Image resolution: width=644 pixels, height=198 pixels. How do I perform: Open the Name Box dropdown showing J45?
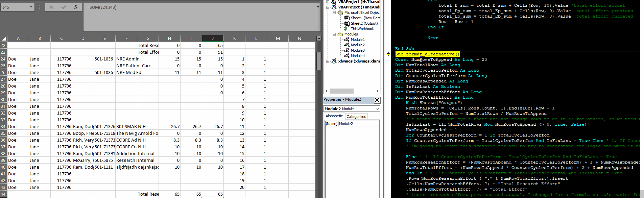coord(31,7)
